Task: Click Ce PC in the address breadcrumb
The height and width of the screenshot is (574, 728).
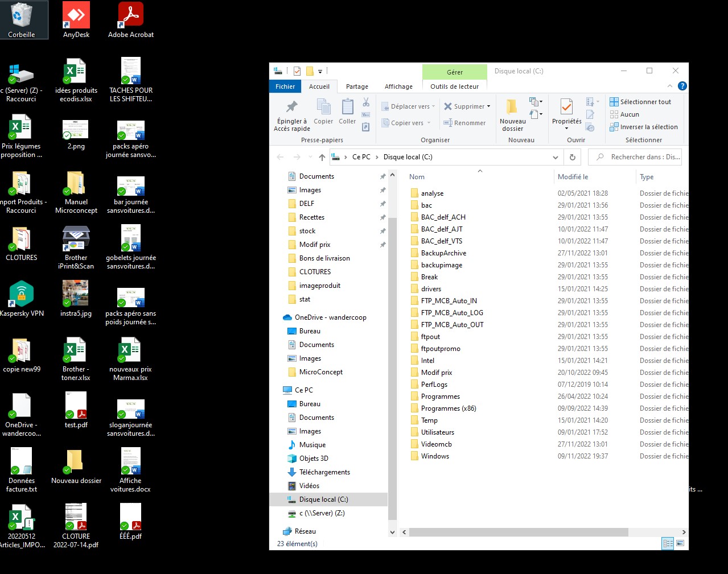Action: [361, 157]
